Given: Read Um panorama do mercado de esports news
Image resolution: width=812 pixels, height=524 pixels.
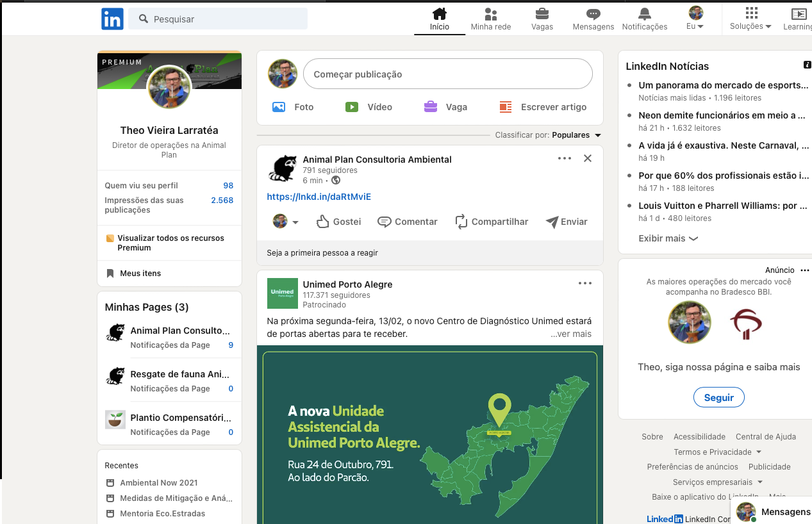Looking at the screenshot, I should 723,85.
